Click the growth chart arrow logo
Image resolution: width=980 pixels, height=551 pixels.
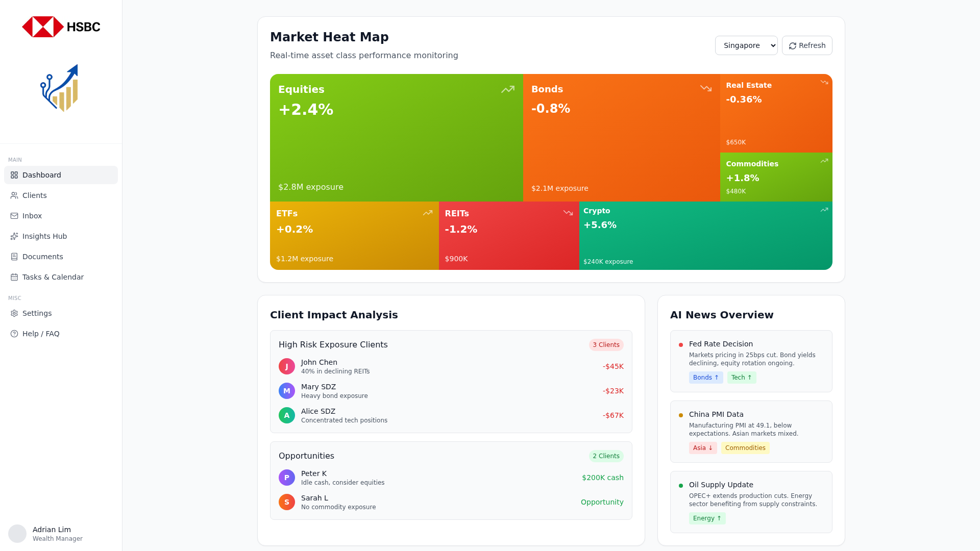[59, 88]
